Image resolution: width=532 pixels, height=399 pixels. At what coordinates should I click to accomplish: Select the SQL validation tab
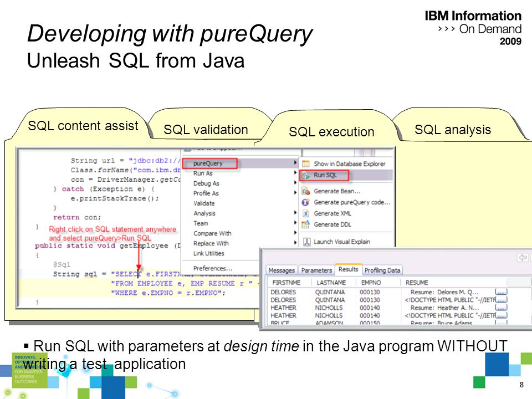click(x=206, y=130)
